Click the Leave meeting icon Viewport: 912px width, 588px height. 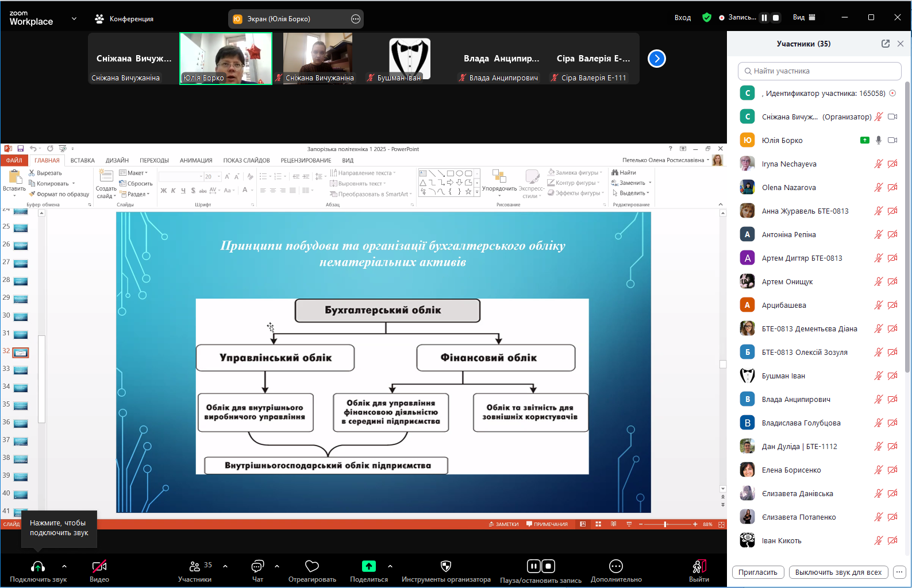click(x=699, y=567)
